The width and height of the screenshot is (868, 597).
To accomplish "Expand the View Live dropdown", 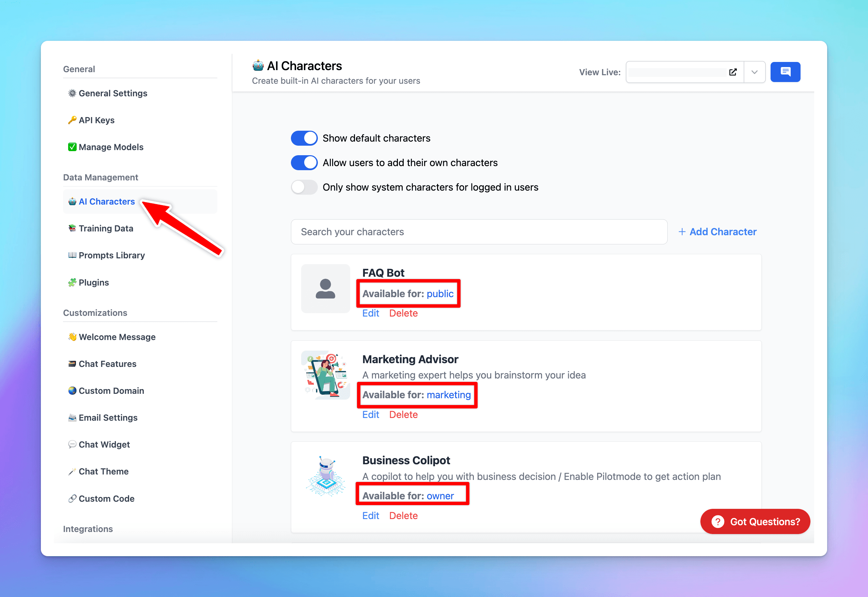I will tap(755, 72).
